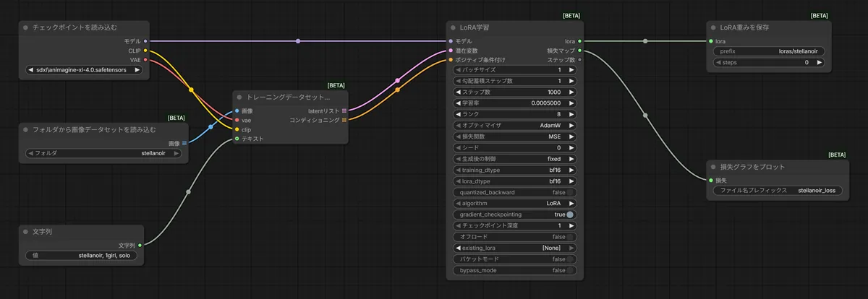Decrease 学習率 with its left arrow

[x=459, y=103]
